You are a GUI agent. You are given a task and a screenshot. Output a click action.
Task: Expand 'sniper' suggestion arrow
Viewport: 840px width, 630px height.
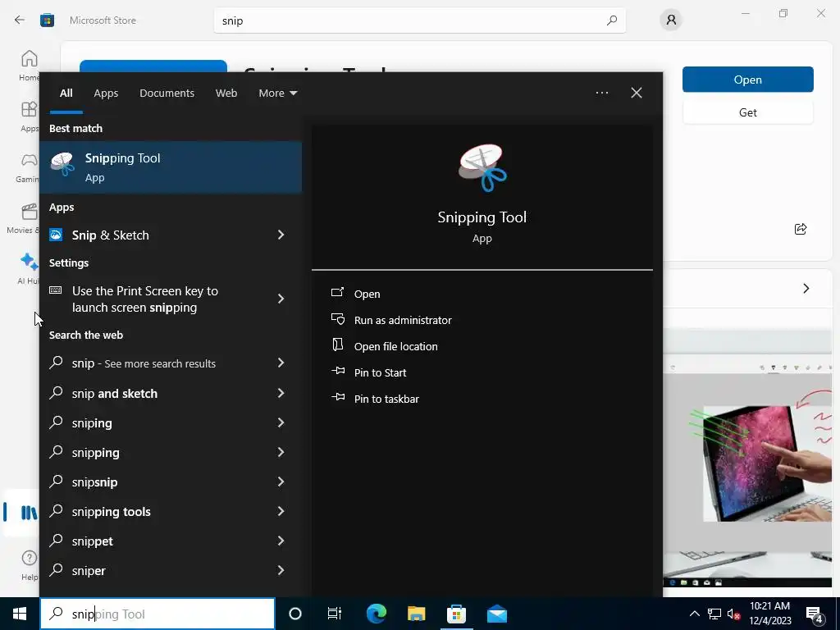point(281,570)
